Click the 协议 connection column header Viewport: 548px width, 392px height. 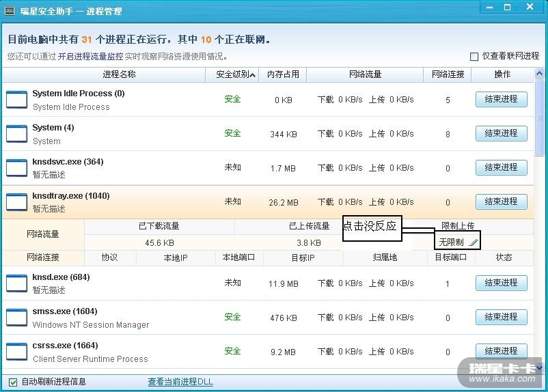[109, 257]
